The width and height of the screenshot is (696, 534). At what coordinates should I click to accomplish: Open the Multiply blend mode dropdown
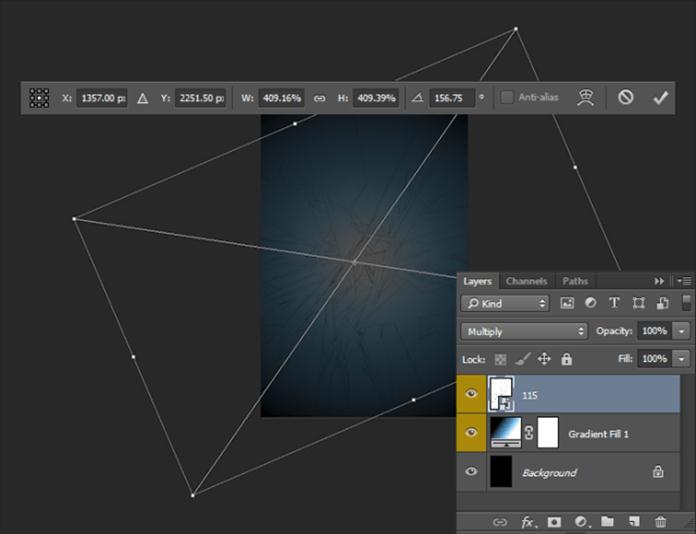(524, 331)
